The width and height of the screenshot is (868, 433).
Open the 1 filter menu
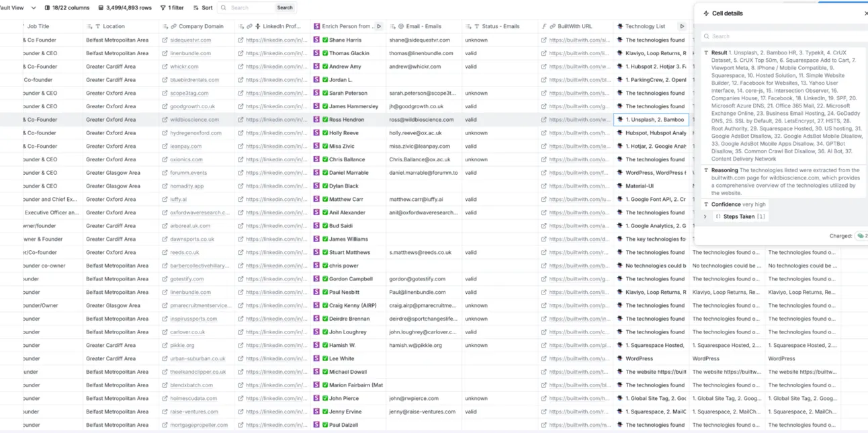pyautogui.click(x=172, y=7)
